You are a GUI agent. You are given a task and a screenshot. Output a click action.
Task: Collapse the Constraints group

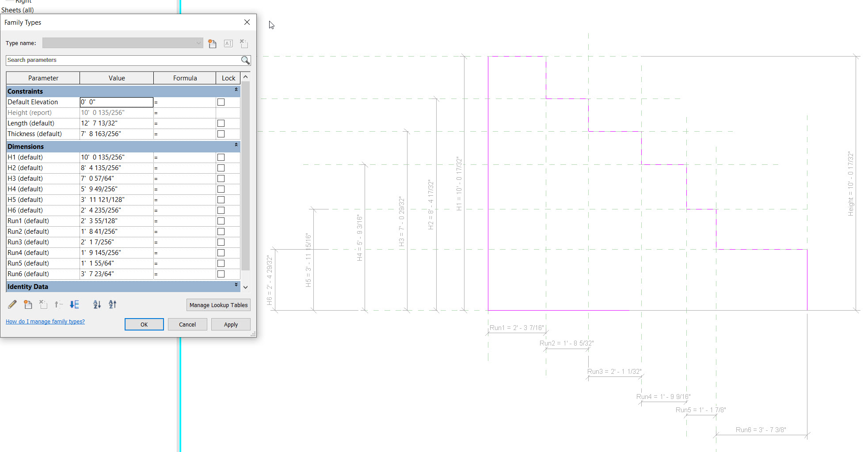(236, 90)
